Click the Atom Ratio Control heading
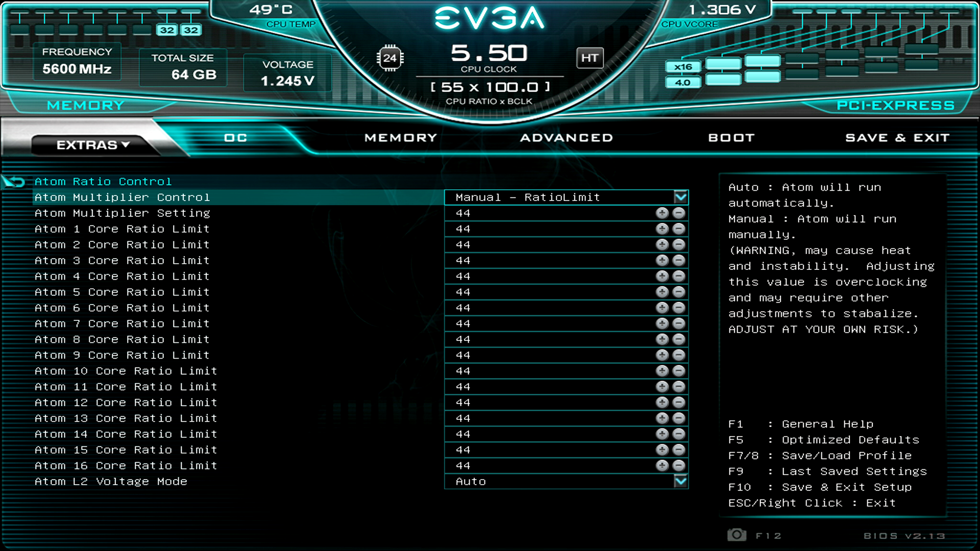Viewport: 980px width, 551px height. [x=103, y=182]
